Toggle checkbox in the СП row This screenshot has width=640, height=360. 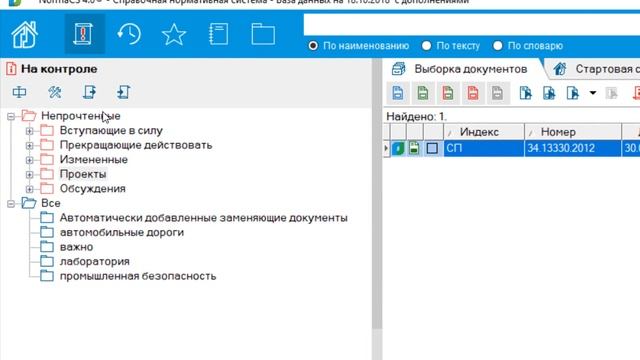point(432,148)
